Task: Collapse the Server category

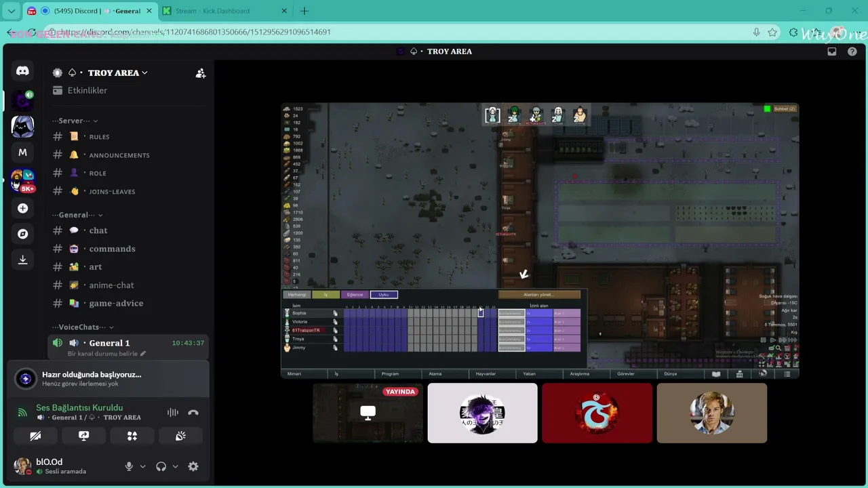Action: (76, 121)
